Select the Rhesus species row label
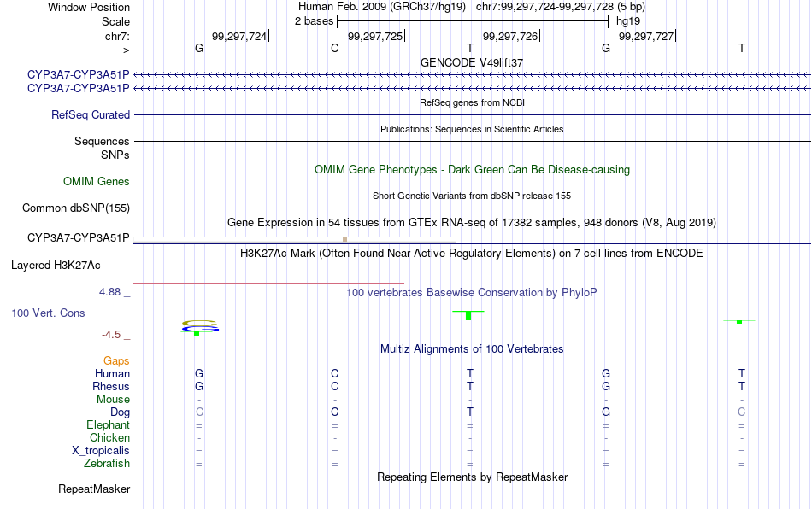Screen dimensions: 812x509 click(x=111, y=386)
